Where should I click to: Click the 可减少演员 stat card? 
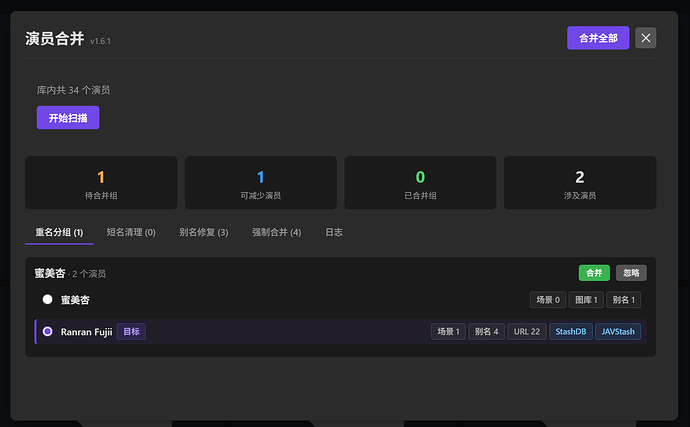tap(261, 183)
